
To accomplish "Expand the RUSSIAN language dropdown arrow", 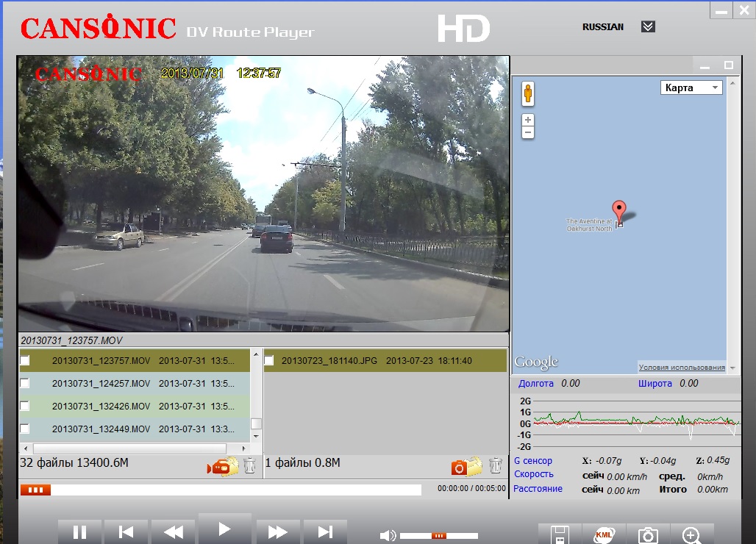I will point(648,27).
